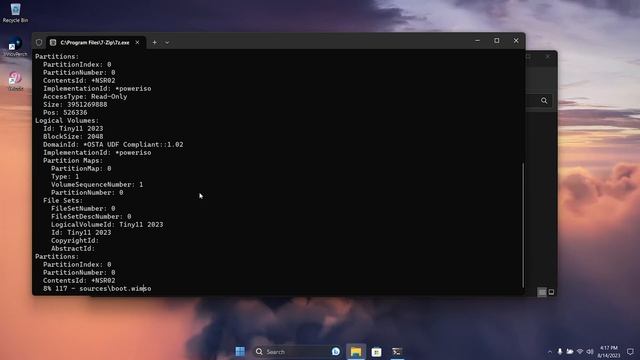Viewport: 640px width, 360px height.
Task: Switch File Explorer to large thumbnails view icon
Action: (551, 292)
